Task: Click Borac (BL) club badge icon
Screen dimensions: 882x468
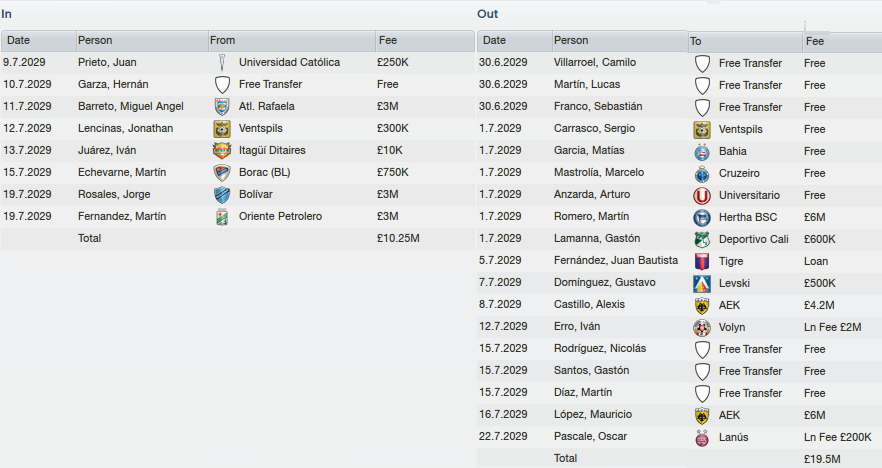Action: [222, 172]
